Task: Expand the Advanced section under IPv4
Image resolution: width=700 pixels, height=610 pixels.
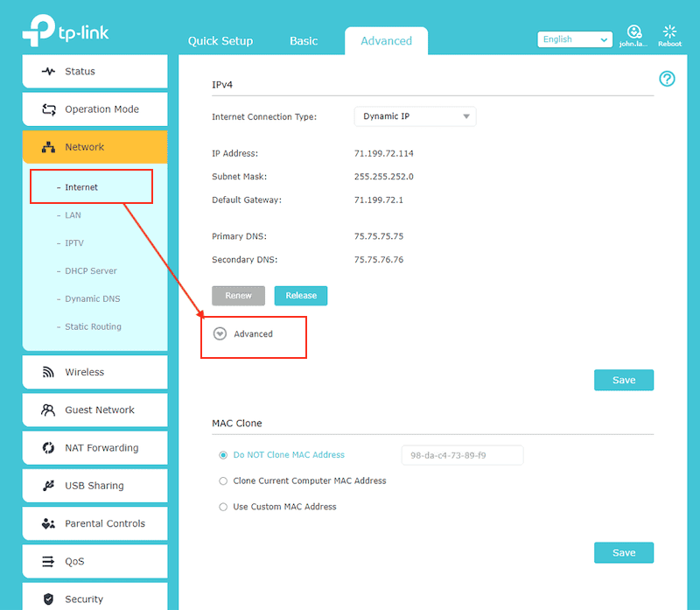Action: (x=220, y=333)
